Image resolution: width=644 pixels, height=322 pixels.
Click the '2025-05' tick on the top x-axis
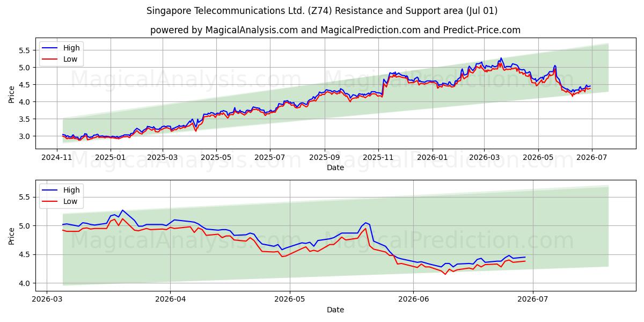click(216, 158)
